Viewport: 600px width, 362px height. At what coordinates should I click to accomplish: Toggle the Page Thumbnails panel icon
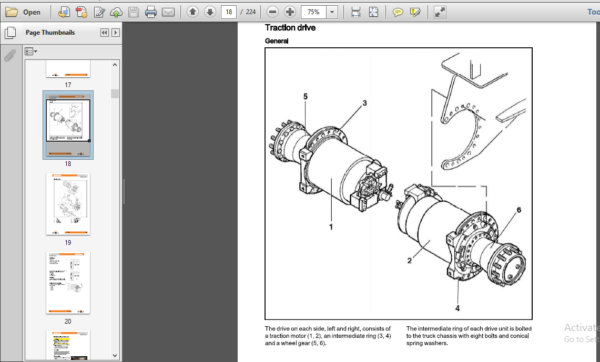click(x=10, y=33)
